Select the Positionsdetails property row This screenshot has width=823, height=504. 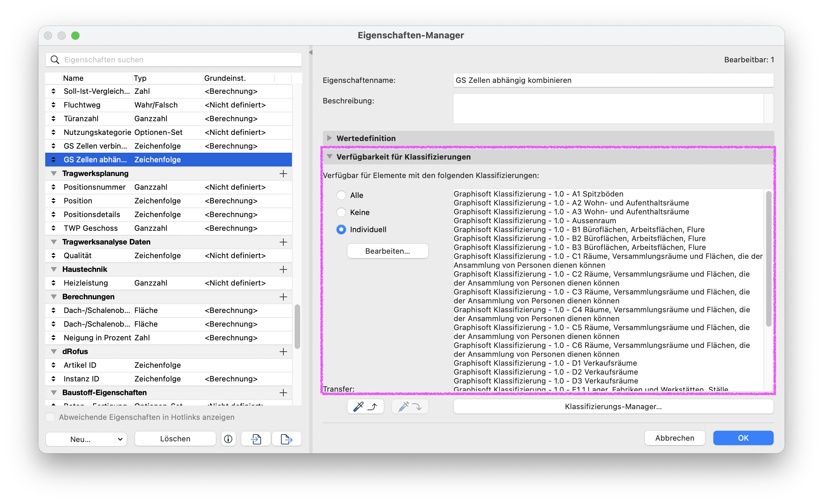click(169, 214)
